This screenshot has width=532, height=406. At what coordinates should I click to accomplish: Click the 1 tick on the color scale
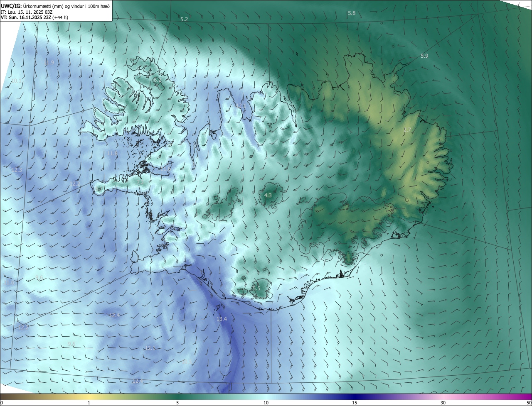point(89,403)
